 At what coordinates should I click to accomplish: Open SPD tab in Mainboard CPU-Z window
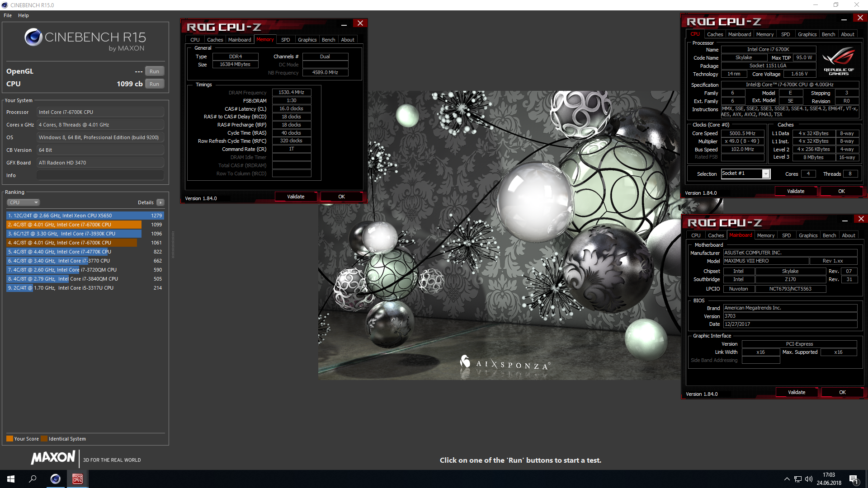click(786, 235)
